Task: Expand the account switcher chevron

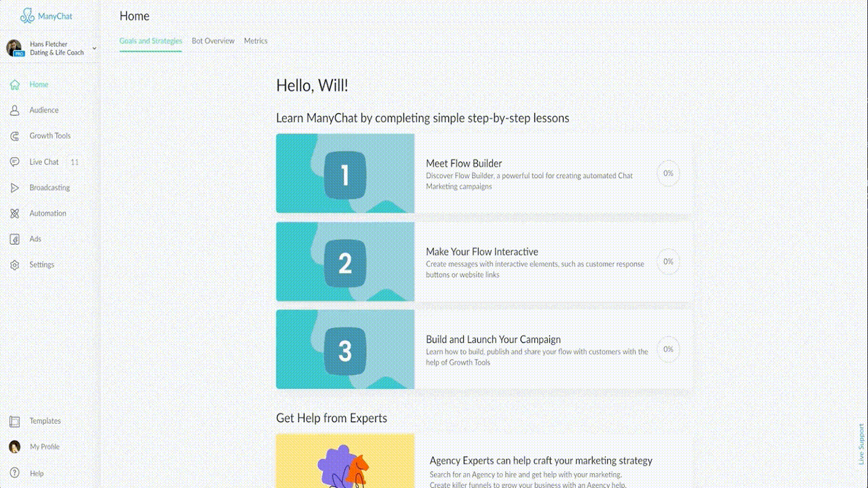Action: coord(94,48)
